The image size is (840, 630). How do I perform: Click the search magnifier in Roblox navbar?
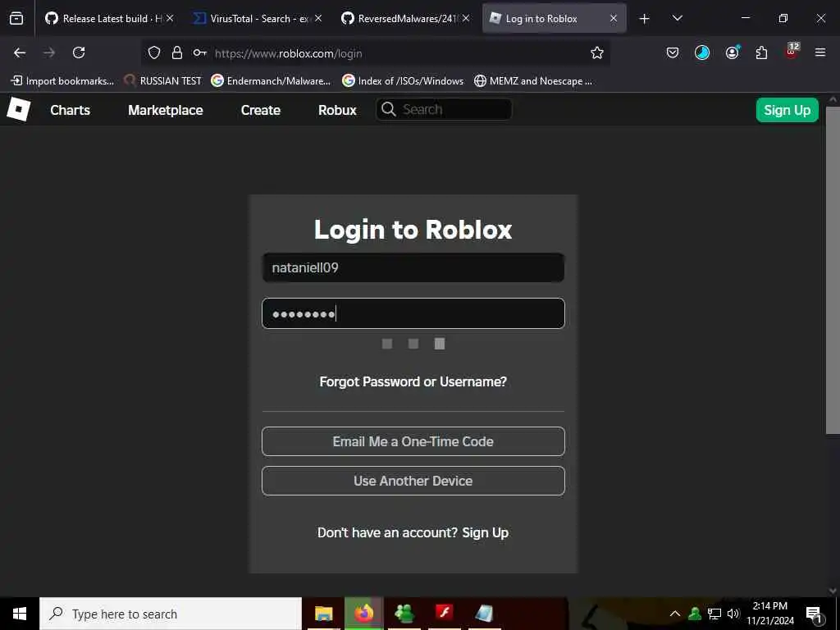pos(388,109)
